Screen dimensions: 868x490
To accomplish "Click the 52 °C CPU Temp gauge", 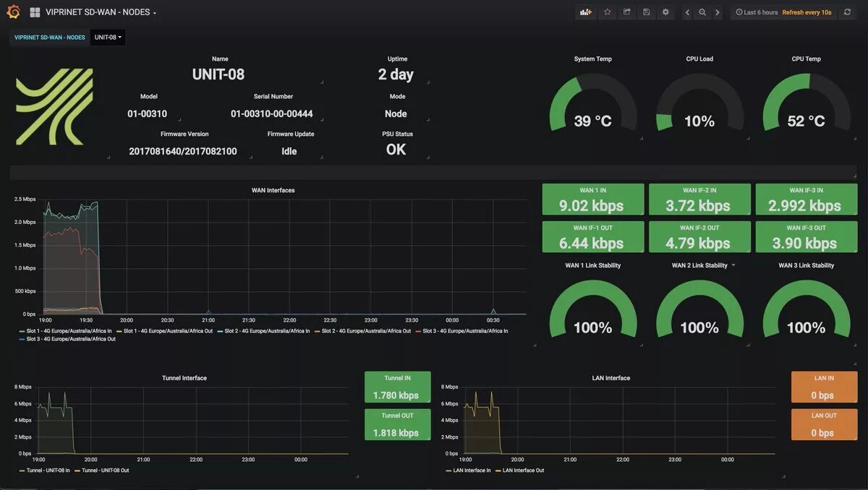I will click(x=807, y=103).
